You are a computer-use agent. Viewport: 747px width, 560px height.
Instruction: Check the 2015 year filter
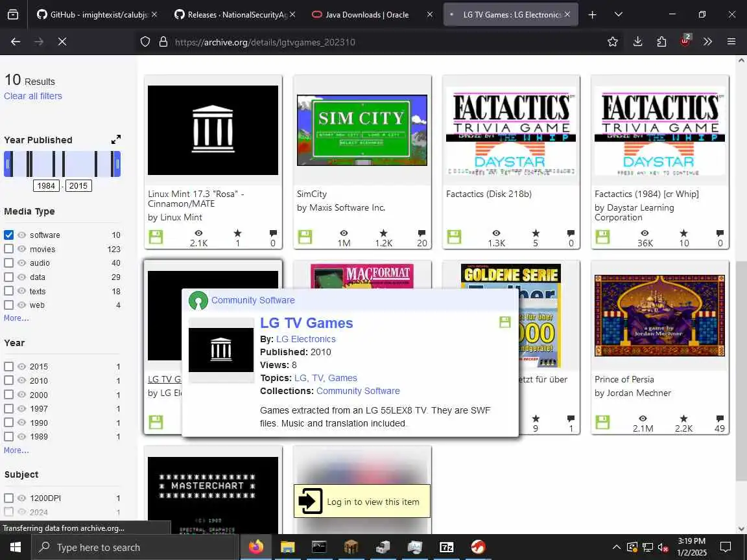pos(8,366)
